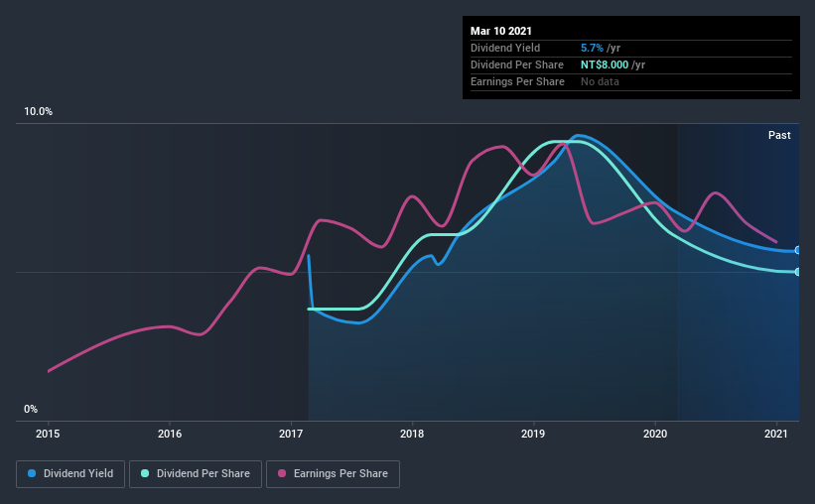
Task: Click the tooltip Earnings Per Share row label
Action: point(517,81)
